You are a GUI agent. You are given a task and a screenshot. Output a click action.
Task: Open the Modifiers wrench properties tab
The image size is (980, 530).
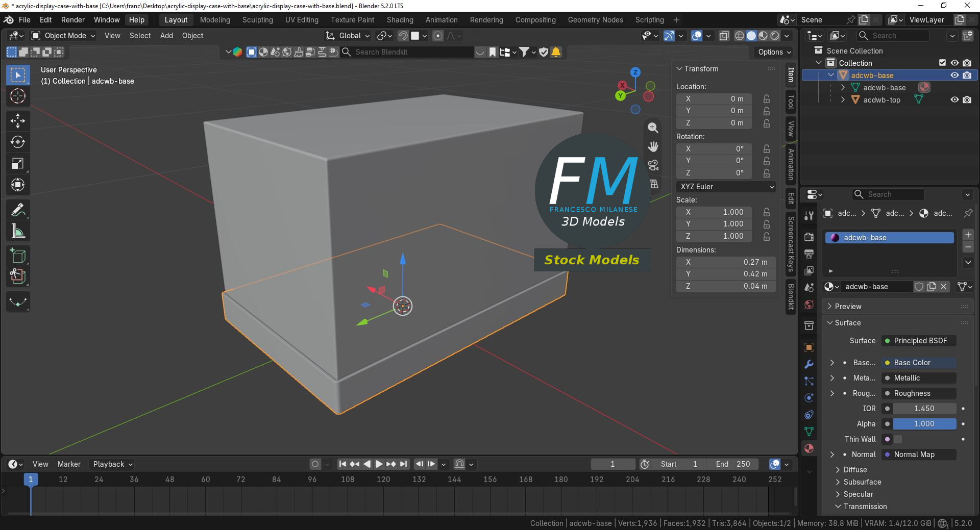[809, 364]
